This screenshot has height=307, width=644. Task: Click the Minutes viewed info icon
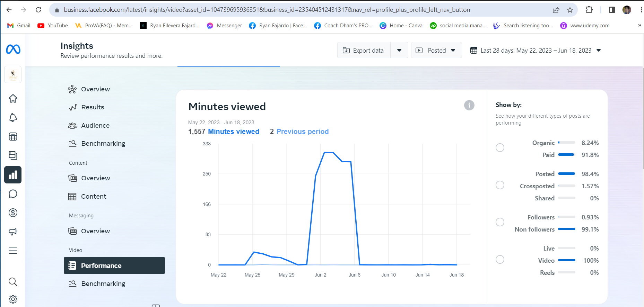click(469, 105)
